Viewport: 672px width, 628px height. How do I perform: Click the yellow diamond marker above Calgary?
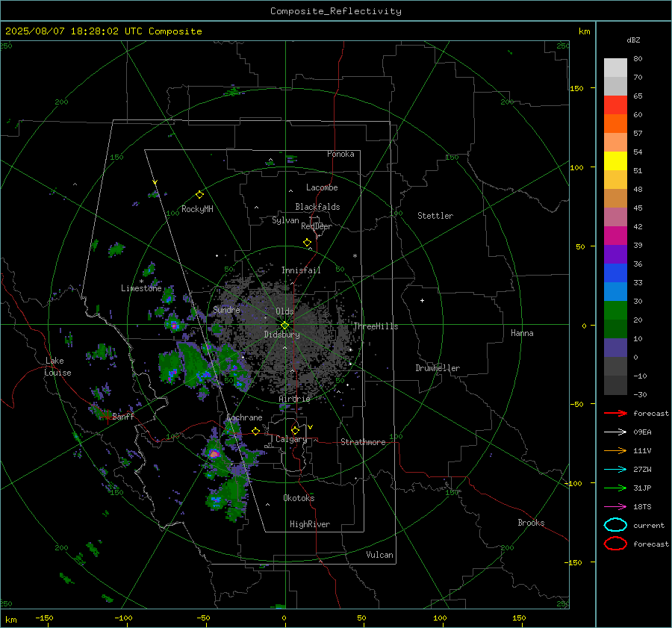295,430
